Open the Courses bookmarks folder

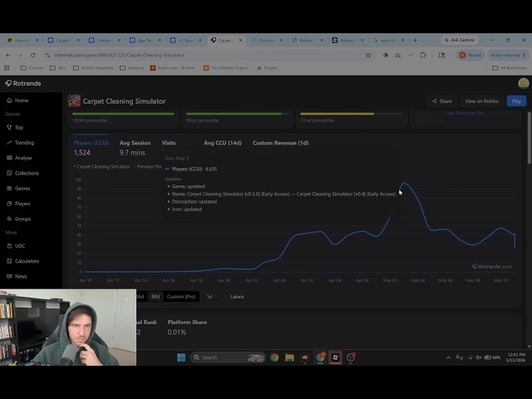click(32, 68)
